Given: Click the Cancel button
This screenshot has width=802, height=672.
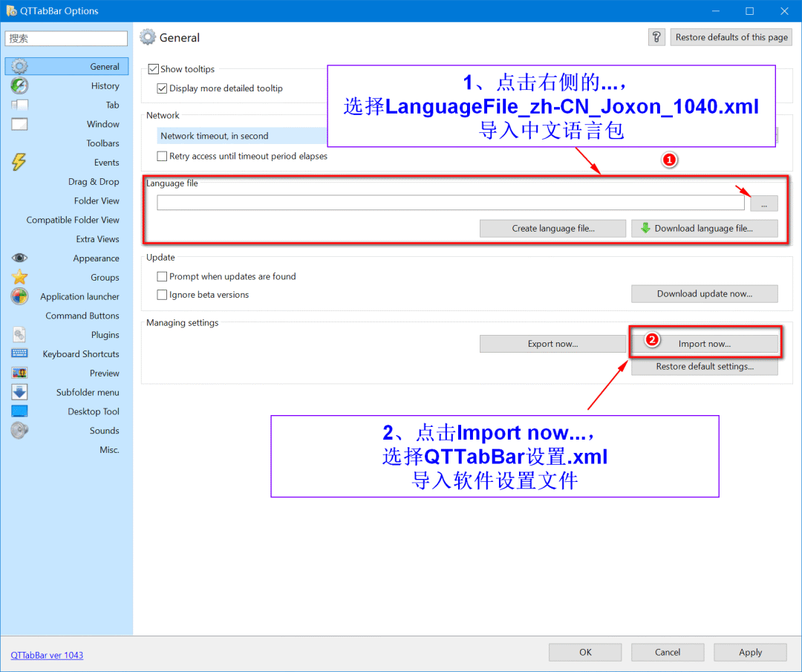Looking at the screenshot, I should tap(668, 653).
